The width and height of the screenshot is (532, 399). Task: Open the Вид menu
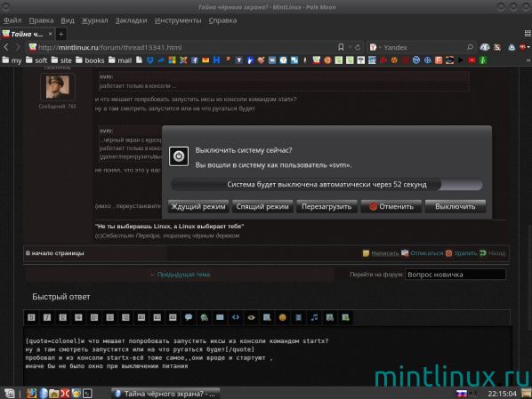click(68, 20)
